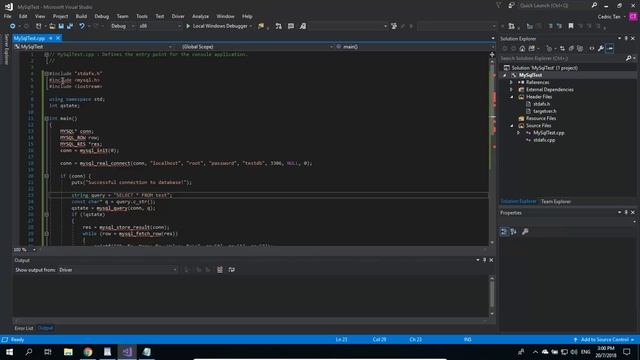The height and width of the screenshot is (360, 640).
Task: Expand the References node in Solution Explorer
Action: click(511, 82)
